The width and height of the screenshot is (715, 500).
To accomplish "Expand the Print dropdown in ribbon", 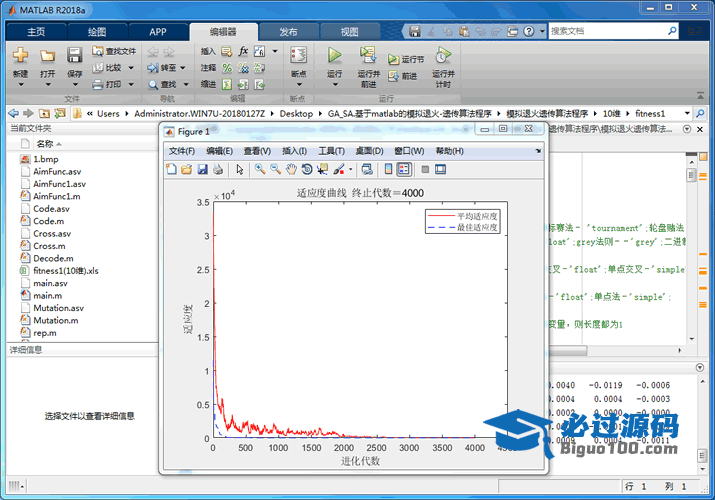I will [x=130, y=85].
